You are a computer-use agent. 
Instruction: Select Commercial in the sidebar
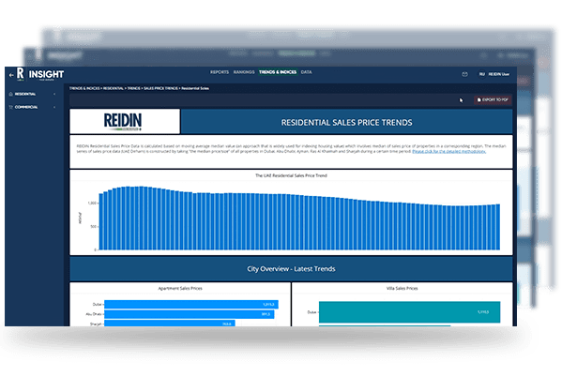coord(26,107)
